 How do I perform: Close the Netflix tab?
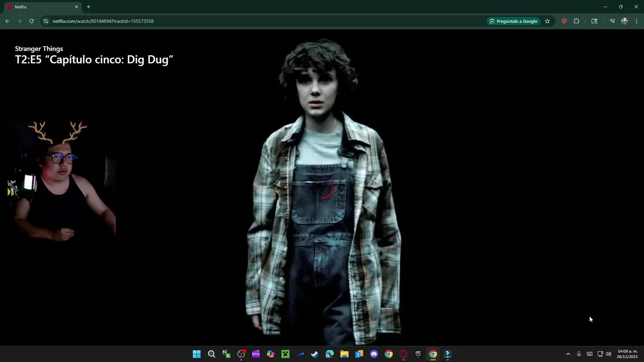[76, 7]
